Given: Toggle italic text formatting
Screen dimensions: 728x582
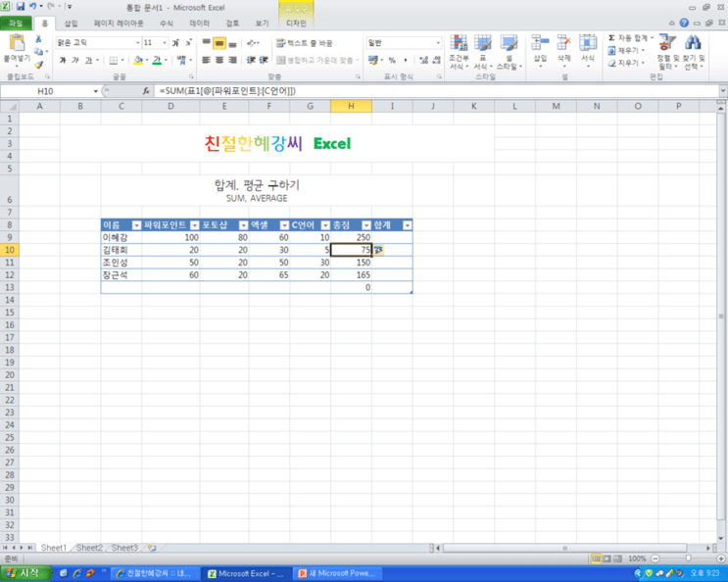Looking at the screenshot, I should 75,61.
